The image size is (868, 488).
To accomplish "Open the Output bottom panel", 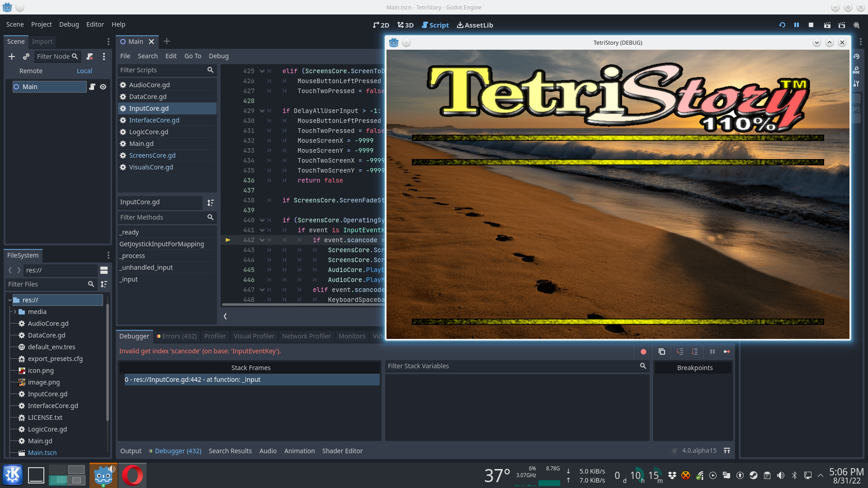I will pyautogui.click(x=131, y=451).
